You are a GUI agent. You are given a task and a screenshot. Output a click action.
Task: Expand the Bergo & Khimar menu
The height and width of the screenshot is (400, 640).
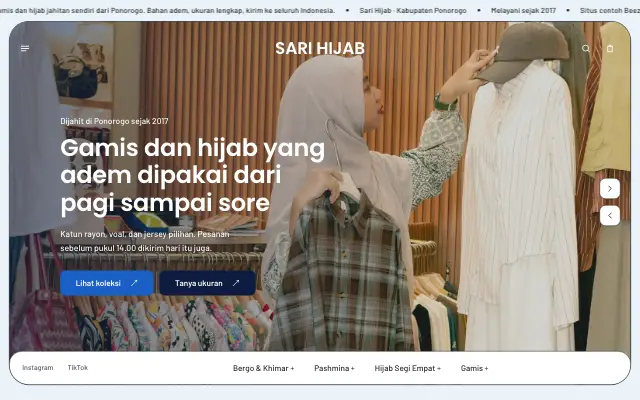pos(263,368)
